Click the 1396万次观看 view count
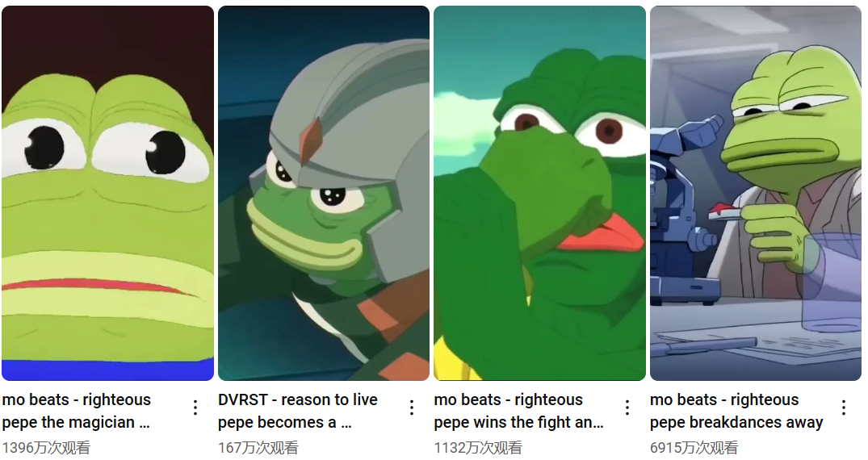Viewport: 868px width, 460px height. coord(46,447)
